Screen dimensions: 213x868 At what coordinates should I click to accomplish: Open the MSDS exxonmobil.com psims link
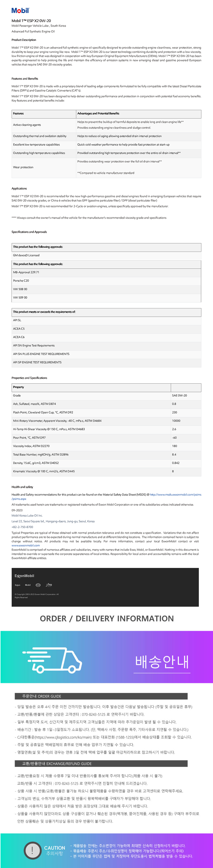(175, 495)
